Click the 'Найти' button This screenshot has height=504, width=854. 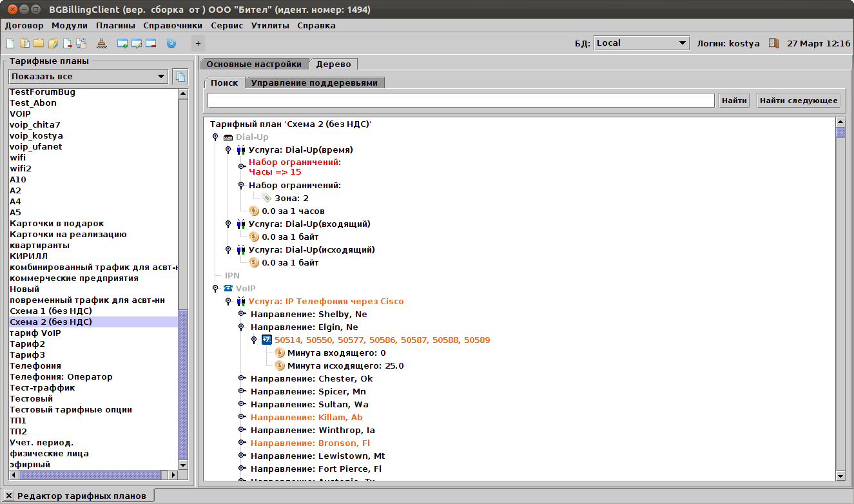pyautogui.click(x=734, y=101)
